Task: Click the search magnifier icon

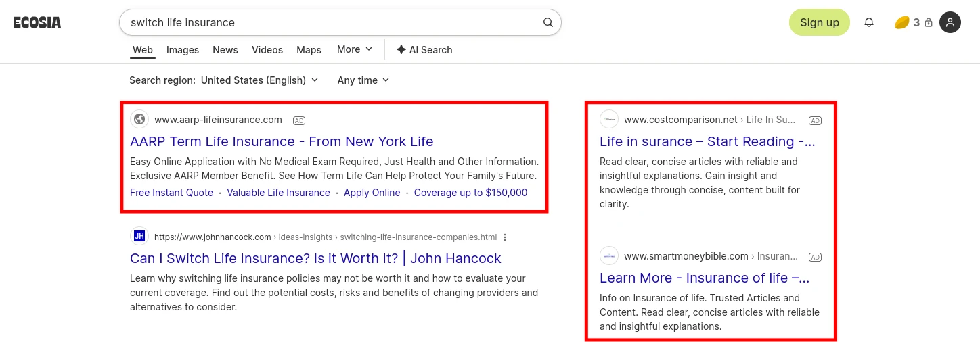Action: coord(548,22)
